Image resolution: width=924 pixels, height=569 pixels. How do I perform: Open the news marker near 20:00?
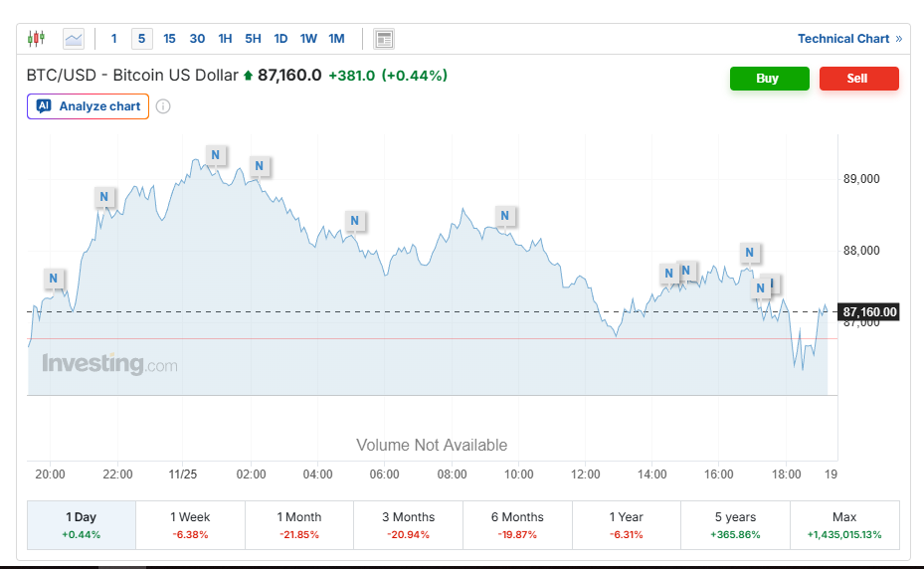[54, 279]
